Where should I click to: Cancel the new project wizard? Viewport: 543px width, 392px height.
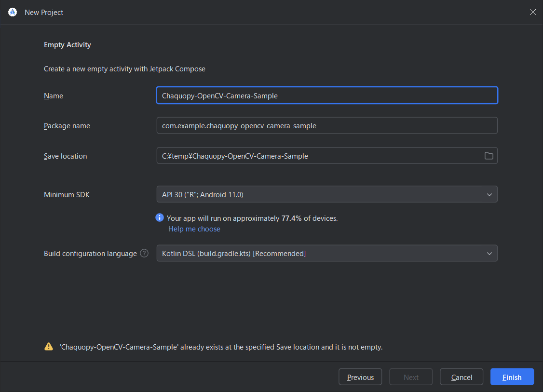click(462, 377)
